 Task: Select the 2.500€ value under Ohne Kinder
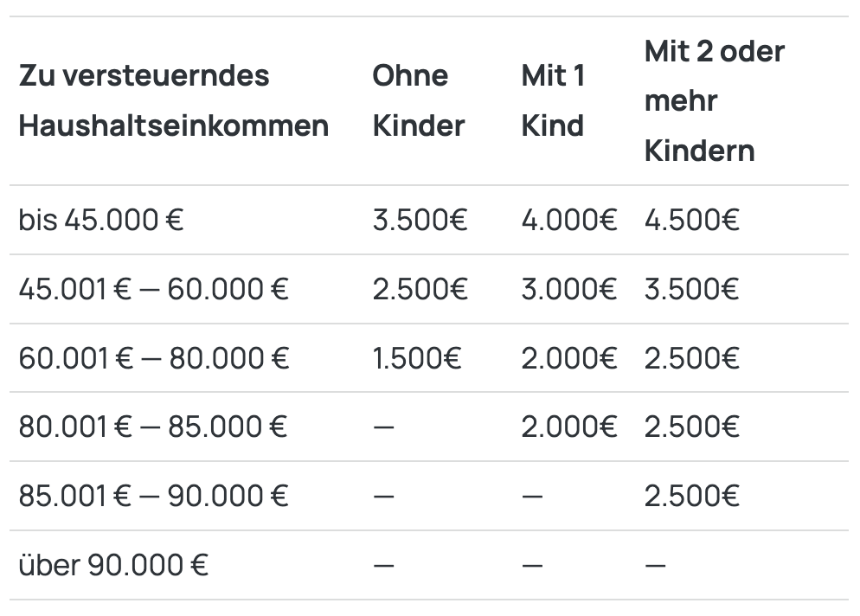pos(420,289)
